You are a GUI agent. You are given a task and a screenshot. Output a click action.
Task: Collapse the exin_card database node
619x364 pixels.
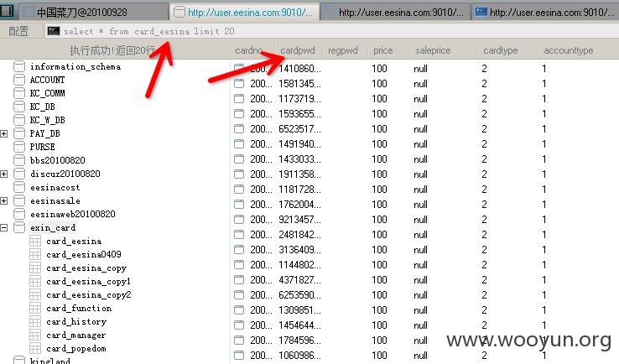pos(4,228)
